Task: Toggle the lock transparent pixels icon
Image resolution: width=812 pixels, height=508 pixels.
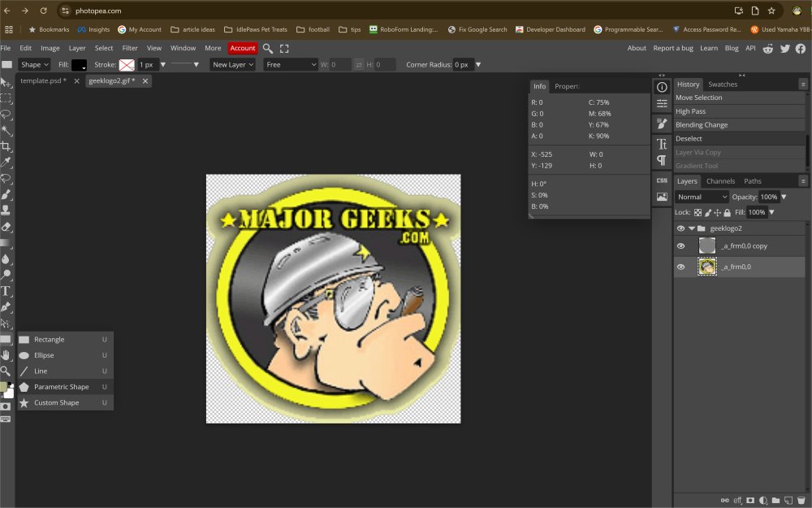Action: (x=698, y=212)
